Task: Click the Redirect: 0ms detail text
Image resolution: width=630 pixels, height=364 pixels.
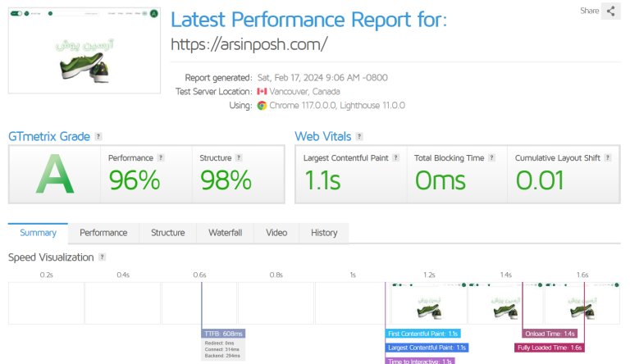Action: pyautogui.click(x=219, y=344)
